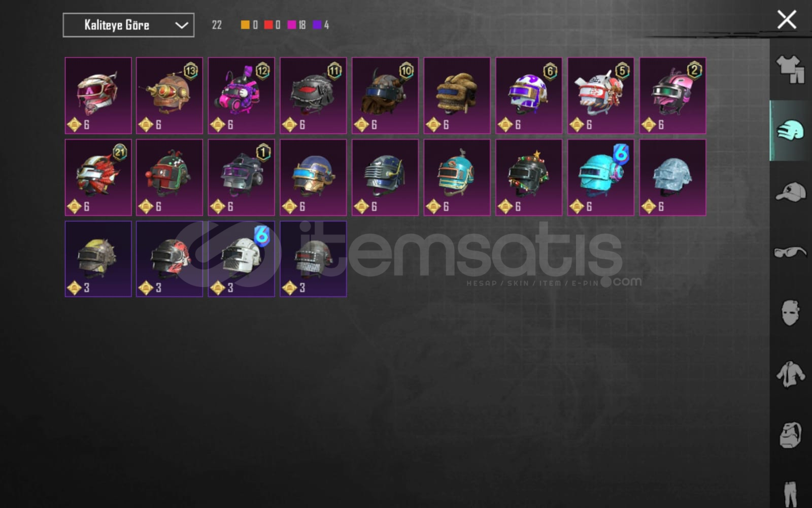Close the inventory with the X button

click(x=787, y=20)
